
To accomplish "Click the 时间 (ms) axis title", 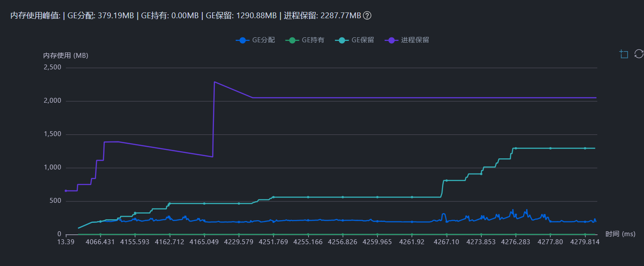I will coord(620,234).
